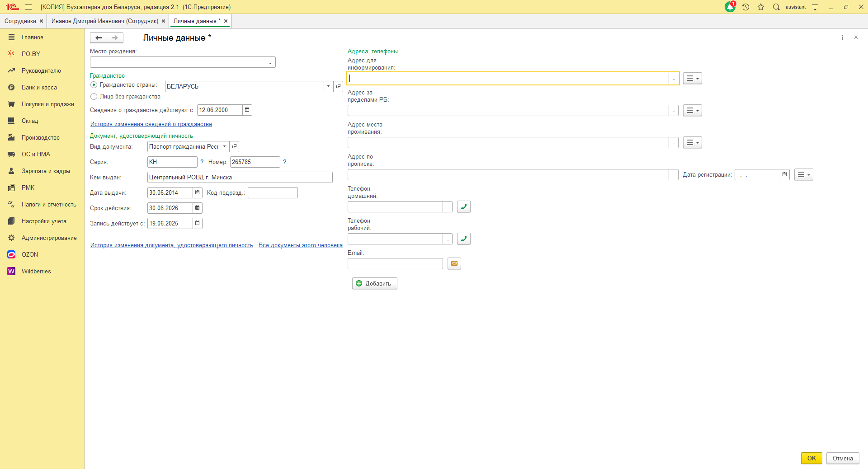Open favorites star icon
Viewport: 868px width, 469px height.
(761, 7)
